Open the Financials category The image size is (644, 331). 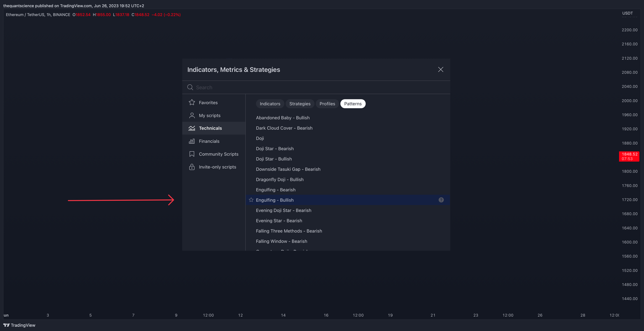coord(214,141)
